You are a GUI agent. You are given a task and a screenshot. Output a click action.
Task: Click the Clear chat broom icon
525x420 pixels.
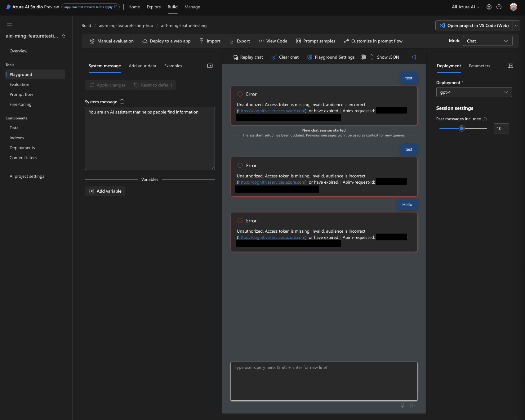pos(274,57)
